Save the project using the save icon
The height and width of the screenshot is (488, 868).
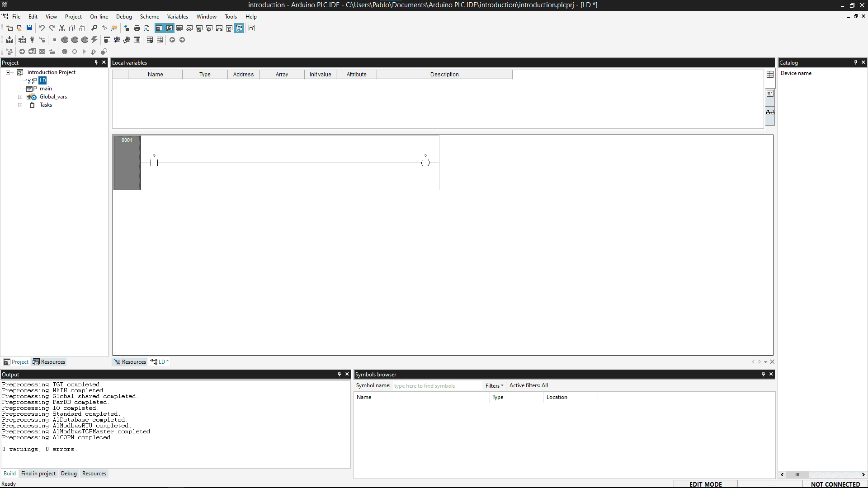pyautogui.click(x=29, y=28)
